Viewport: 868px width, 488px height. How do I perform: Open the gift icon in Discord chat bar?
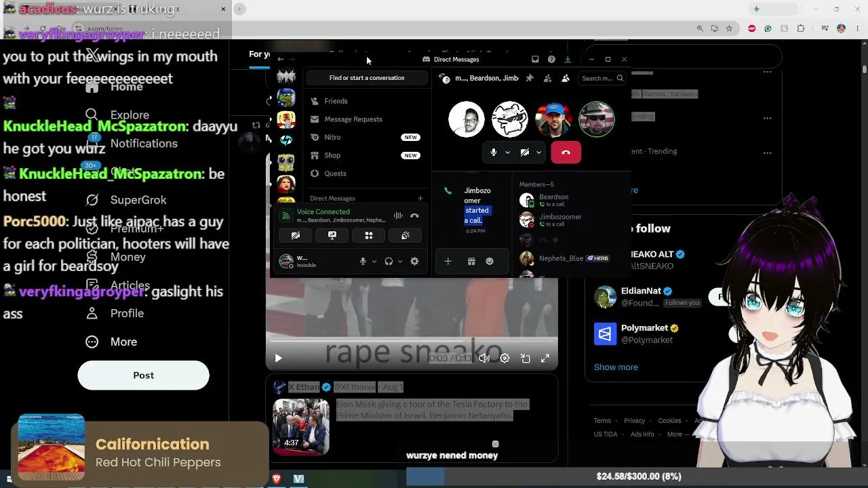pyautogui.click(x=471, y=261)
